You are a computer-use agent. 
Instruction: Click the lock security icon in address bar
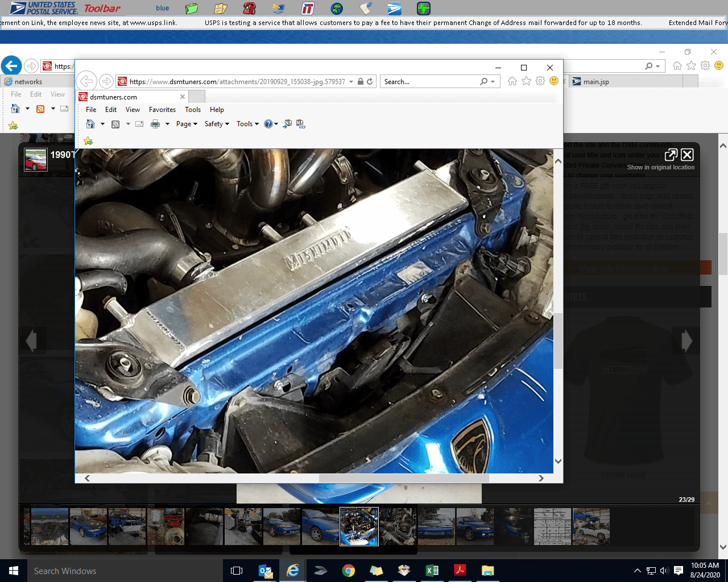coord(361,81)
